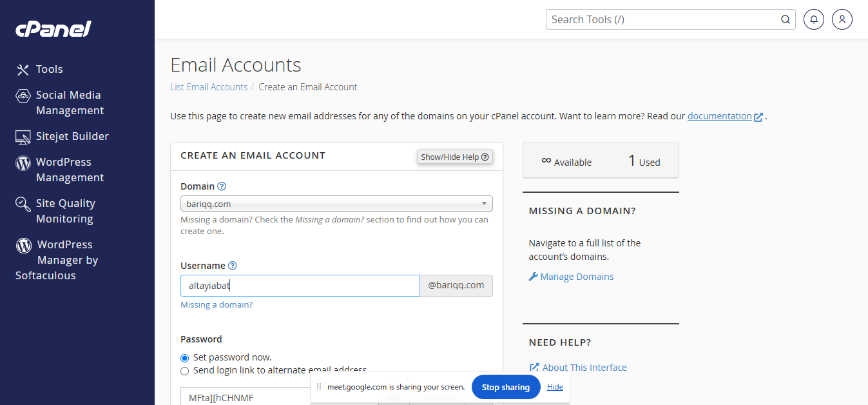Expand the bariqq.com domain dropdown
Image resolution: width=868 pixels, height=405 pixels.
pos(336,204)
